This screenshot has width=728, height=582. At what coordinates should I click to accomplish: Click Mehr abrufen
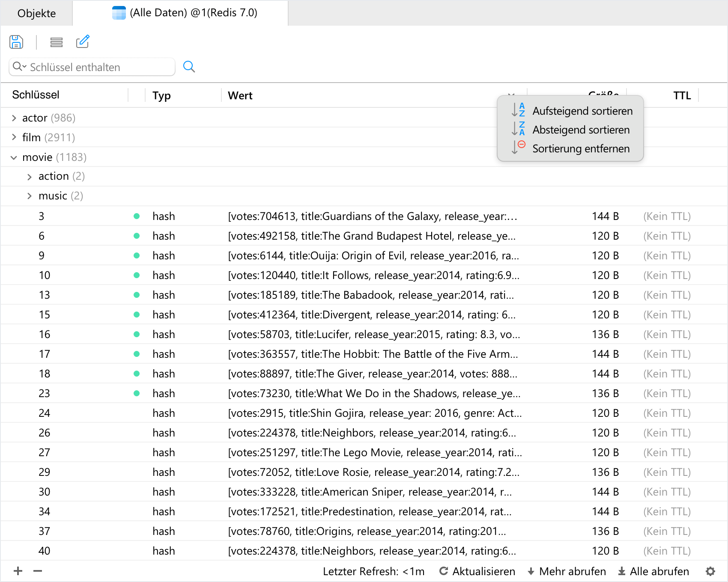pyautogui.click(x=567, y=571)
